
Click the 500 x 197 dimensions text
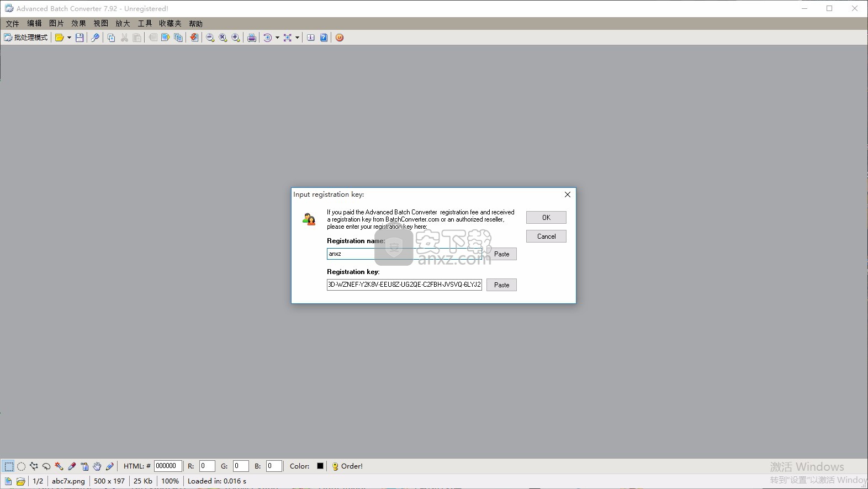pyautogui.click(x=109, y=481)
